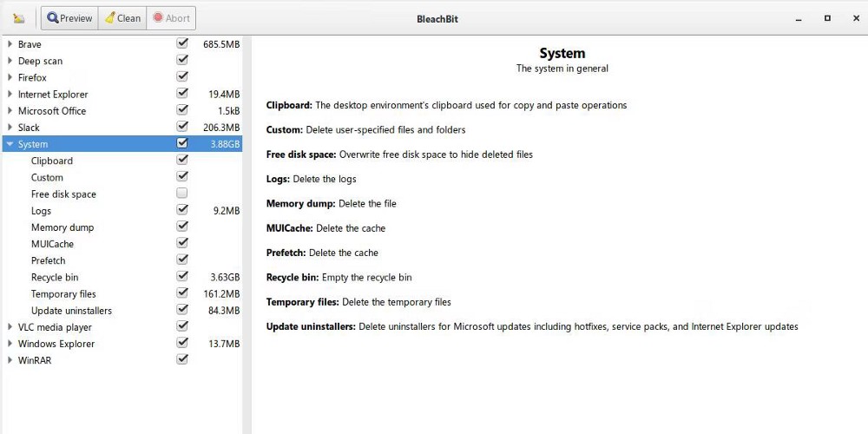Screen dimensions: 868x434
Task: Select the Update uninstallers item
Action: click(x=71, y=311)
